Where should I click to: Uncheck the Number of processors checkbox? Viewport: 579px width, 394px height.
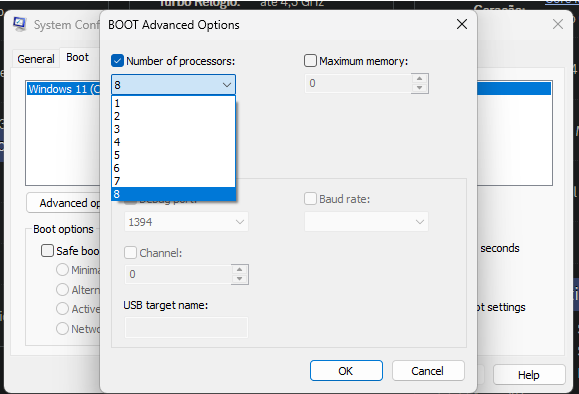[x=117, y=61]
